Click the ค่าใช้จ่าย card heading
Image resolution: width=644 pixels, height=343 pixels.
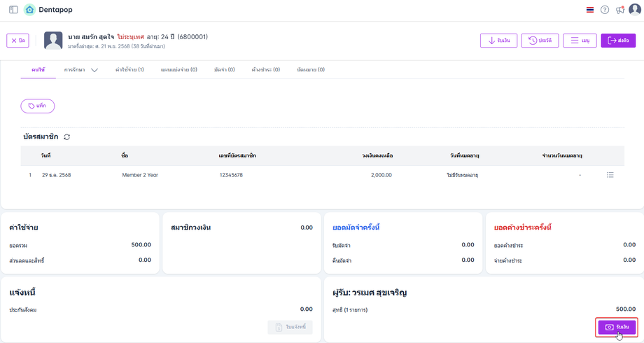coord(23,227)
